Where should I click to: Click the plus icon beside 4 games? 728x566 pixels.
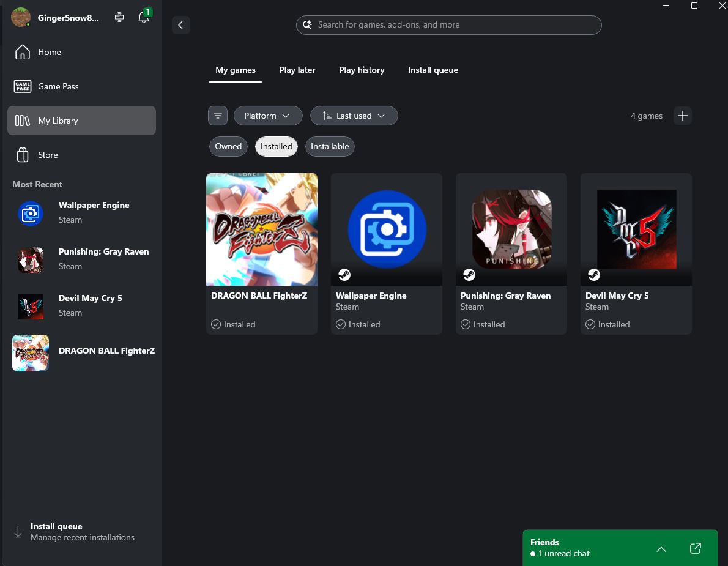click(683, 116)
